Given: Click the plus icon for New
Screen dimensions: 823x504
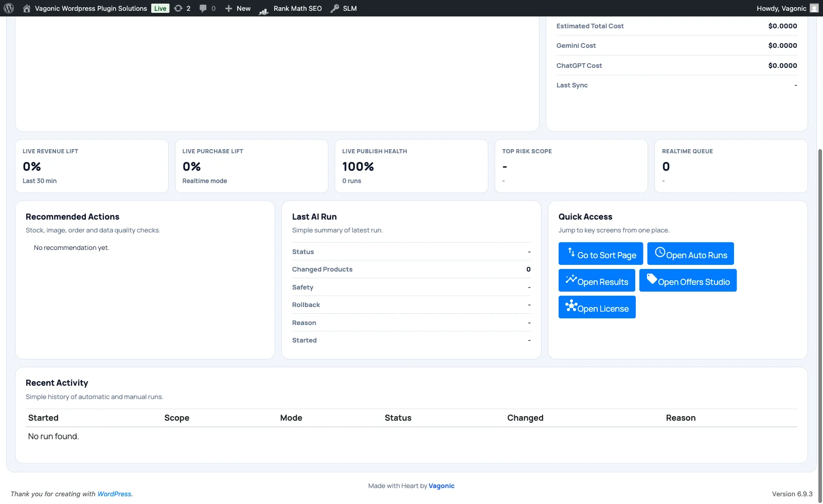Looking at the screenshot, I should point(229,8).
